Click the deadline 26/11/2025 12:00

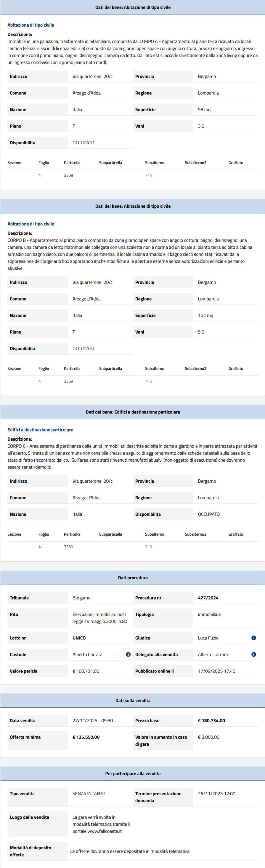pos(216,793)
